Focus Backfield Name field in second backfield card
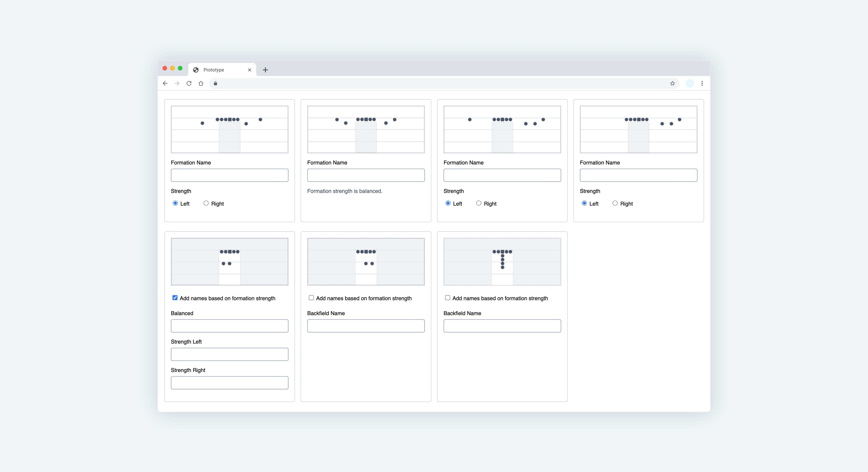The width and height of the screenshot is (868, 472). tap(366, 326)
